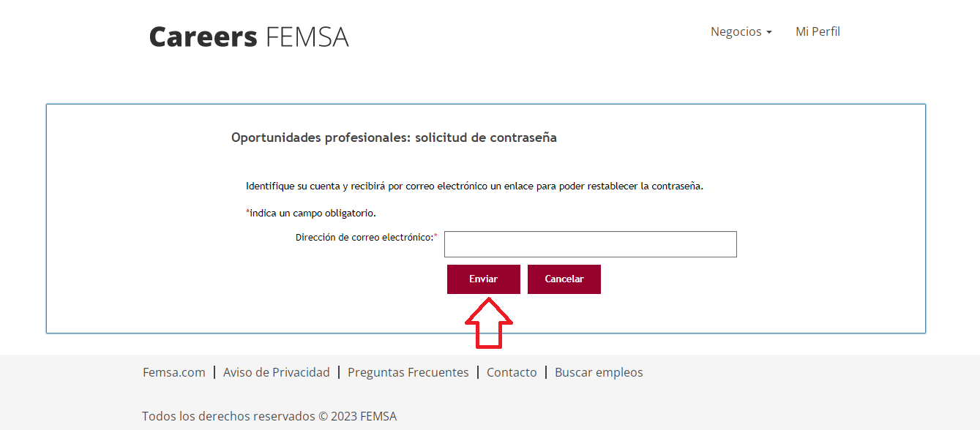
Task: Click the 'Identifique su cuenta' instruction text
Action: 474,186
